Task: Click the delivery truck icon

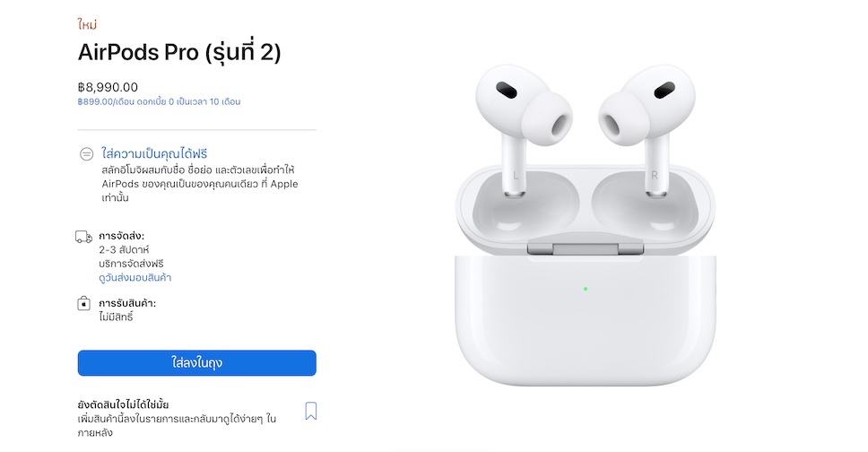Action: click(84, 237)
